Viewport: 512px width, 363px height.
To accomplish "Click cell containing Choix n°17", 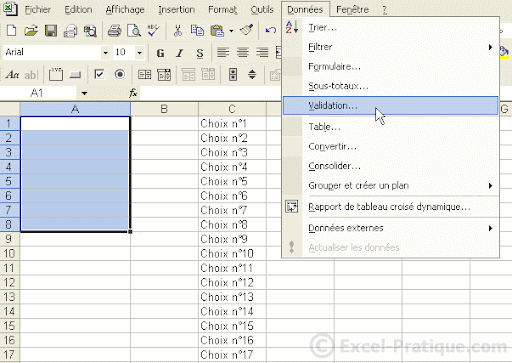I will tap(232, 355).
